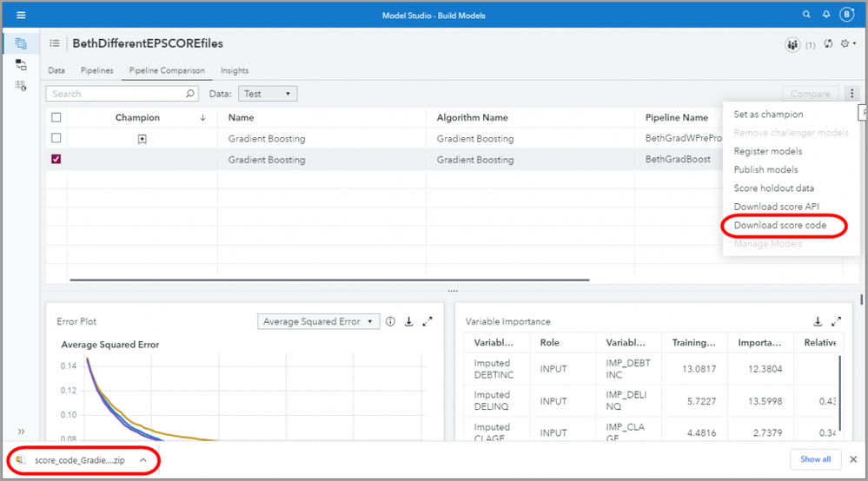Select the IMP_DELINQ variable name cell
This screenshot has width=868, height=481.
(626, 400)
